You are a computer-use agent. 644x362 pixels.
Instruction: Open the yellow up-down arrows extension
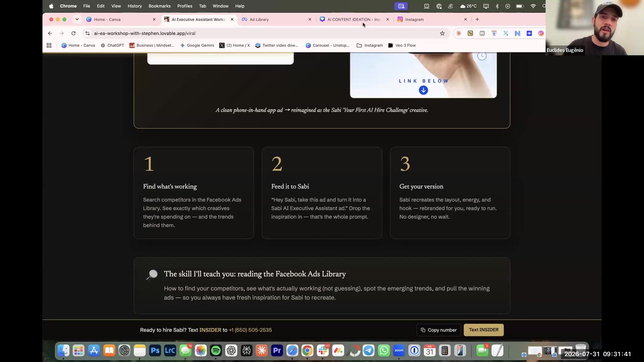coord(470,33)
